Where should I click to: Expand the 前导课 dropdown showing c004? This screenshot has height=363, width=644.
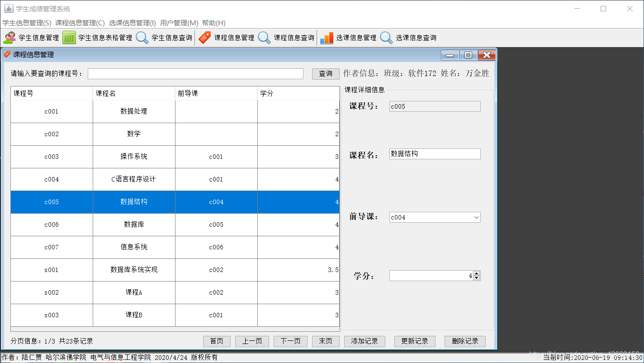coord(476,217)
